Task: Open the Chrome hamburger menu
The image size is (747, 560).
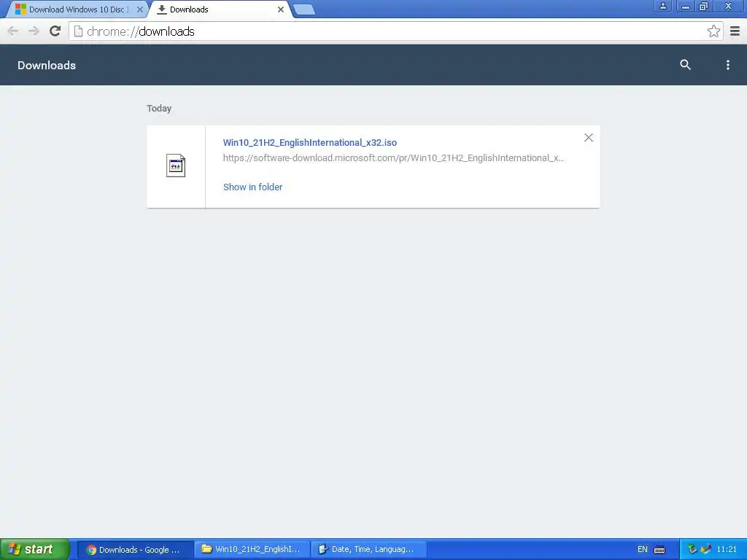Action: [x=735, y=31]
